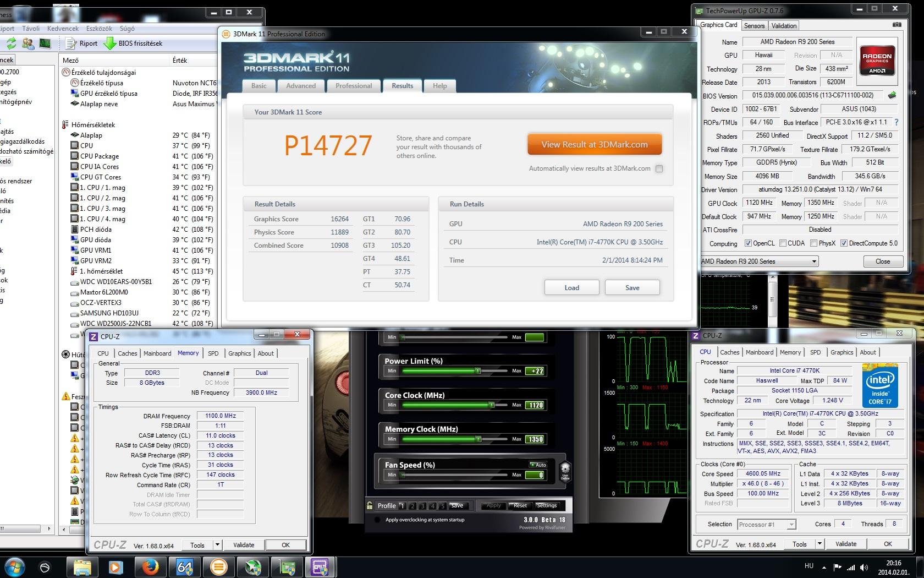
Task: Click the User Define fan gear icon
Action: [565, 472]
